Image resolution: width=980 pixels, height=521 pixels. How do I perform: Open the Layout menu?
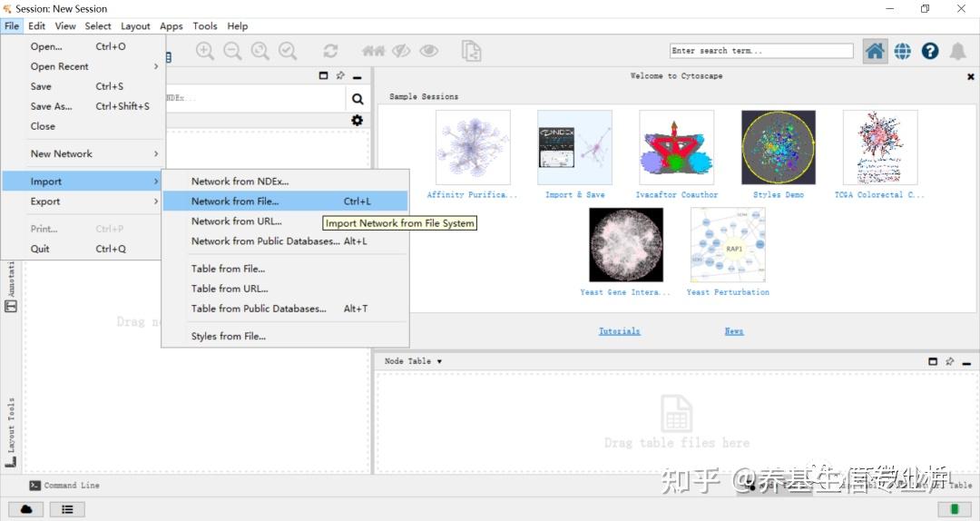135,26
